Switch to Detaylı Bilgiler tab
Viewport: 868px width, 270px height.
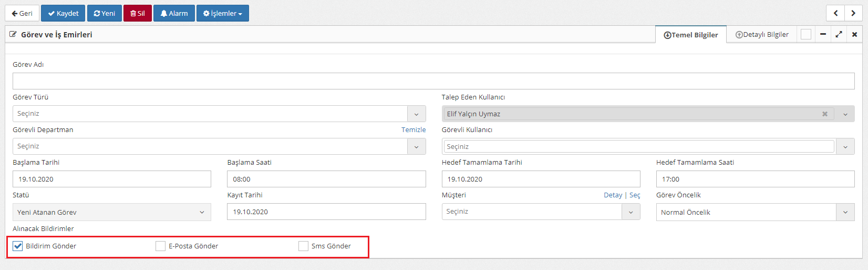[x=762, y=35]
